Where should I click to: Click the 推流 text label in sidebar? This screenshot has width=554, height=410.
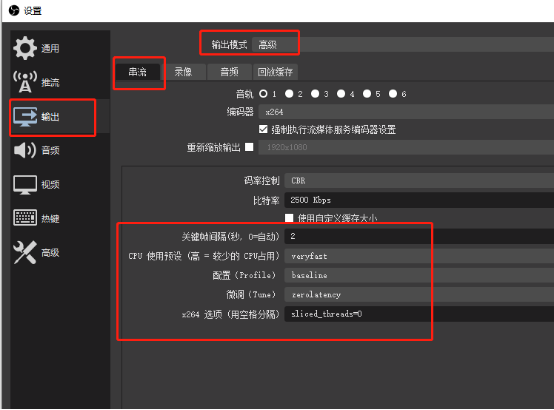click(x=50, y=83)
